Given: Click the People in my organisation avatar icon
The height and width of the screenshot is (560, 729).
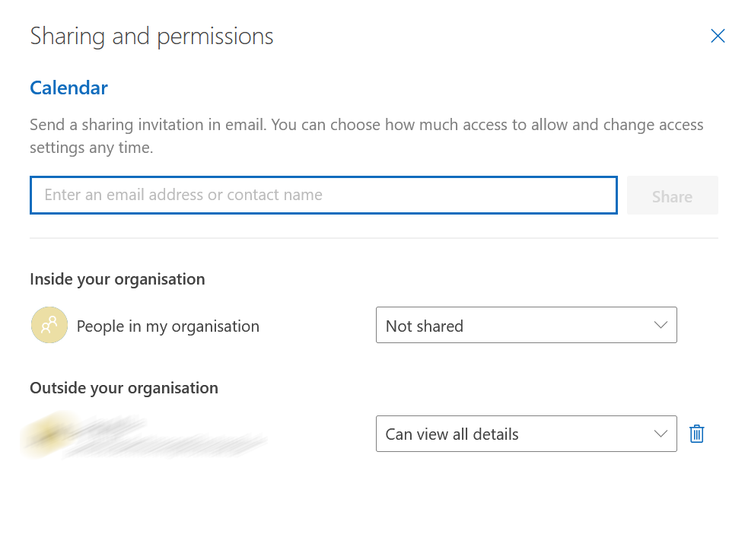Looking at the screenshot, I should [x=49, y=326].
